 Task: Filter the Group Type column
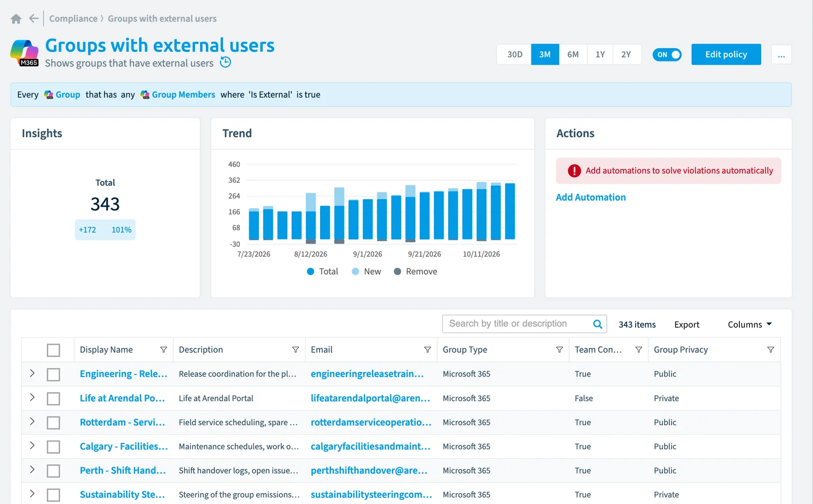pos(559,350)
